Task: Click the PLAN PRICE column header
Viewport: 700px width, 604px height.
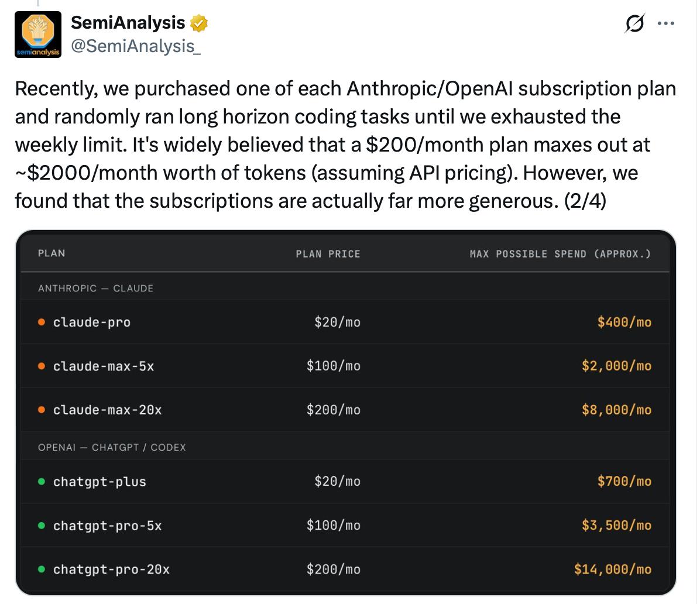Action: coord(328,253)
